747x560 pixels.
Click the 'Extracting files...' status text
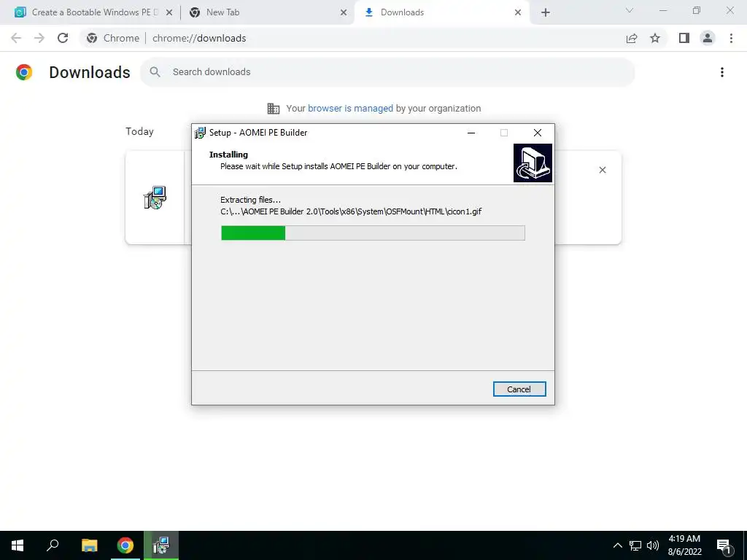[x=251, y=200]
